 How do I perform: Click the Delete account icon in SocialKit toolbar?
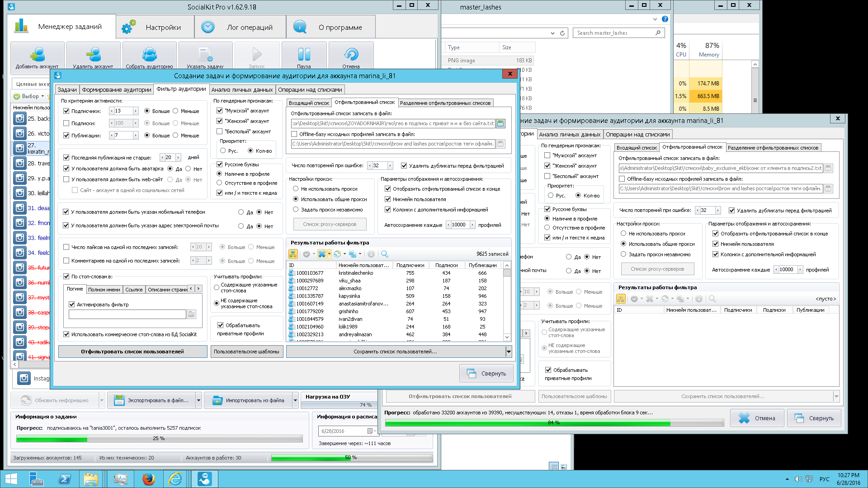[93, 54]
